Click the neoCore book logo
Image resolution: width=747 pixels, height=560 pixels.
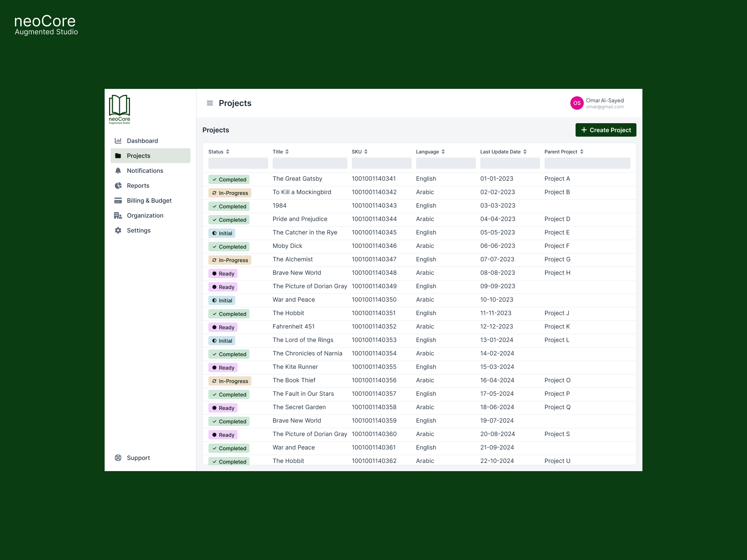[120, 109]
